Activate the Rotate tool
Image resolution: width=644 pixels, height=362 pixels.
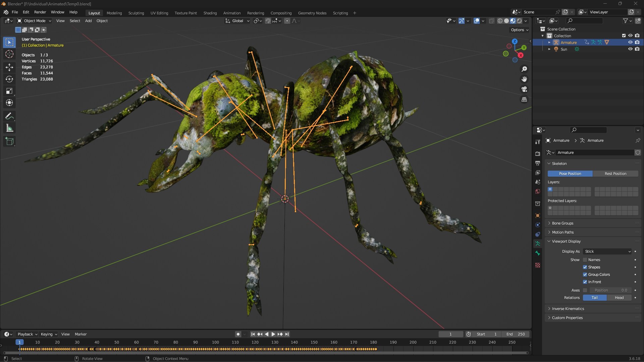(9, 79)
